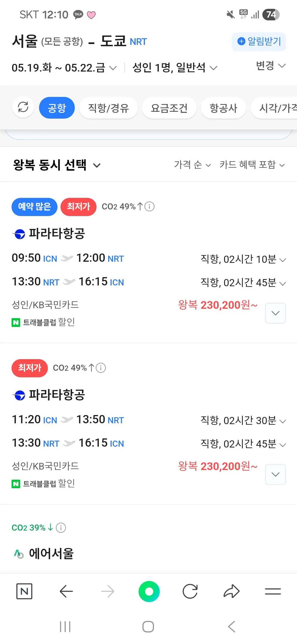Tap the 알림받기 button
297x644 pixels.
click(259, 42)
